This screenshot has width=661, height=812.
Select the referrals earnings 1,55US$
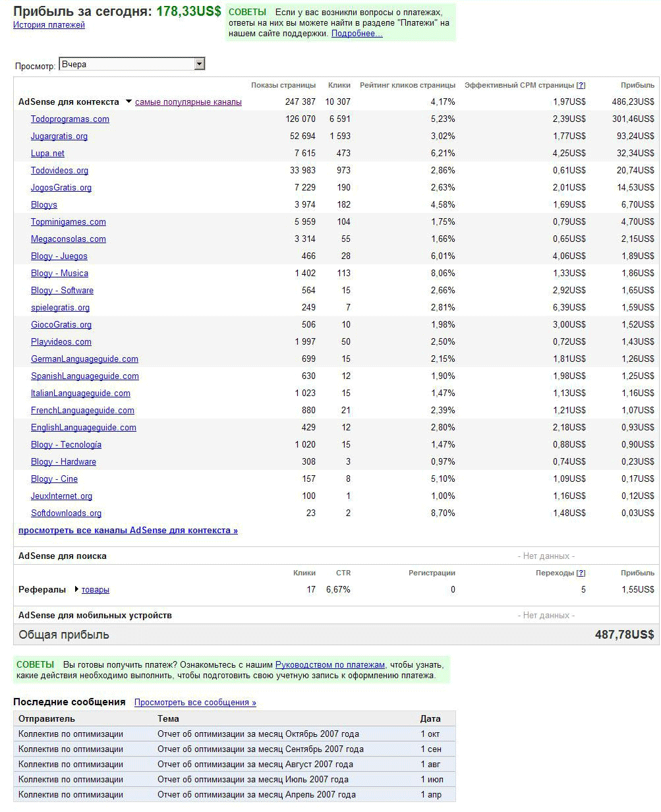[x=637, y=590]
